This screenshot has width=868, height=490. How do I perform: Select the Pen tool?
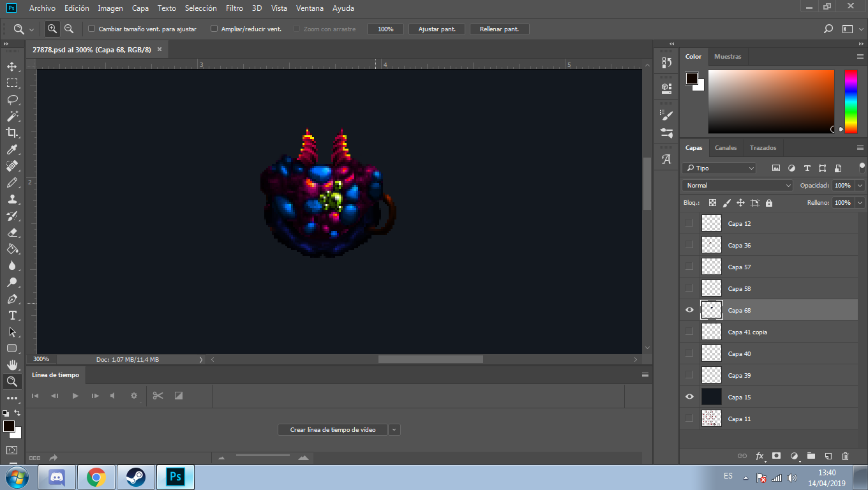[12, 299]
